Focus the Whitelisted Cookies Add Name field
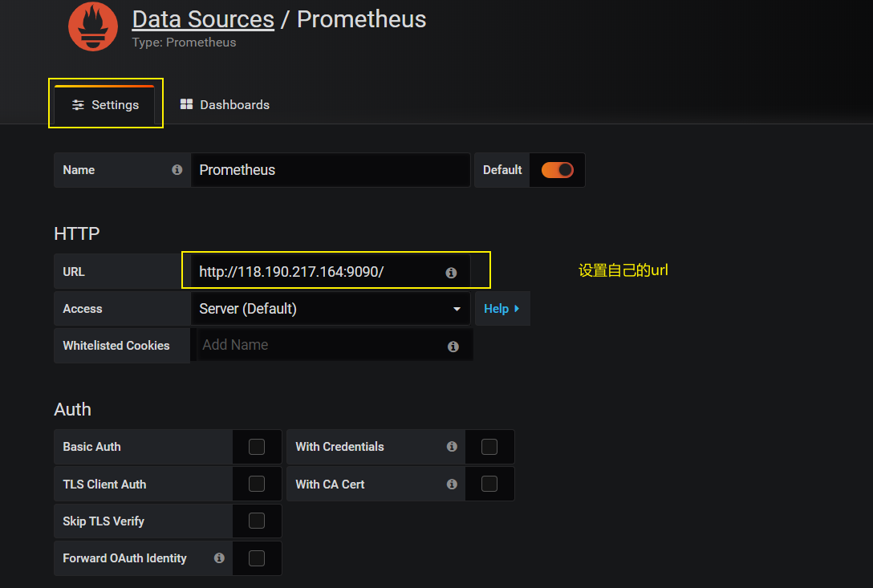The image size is (873, 588). (321, 345)
